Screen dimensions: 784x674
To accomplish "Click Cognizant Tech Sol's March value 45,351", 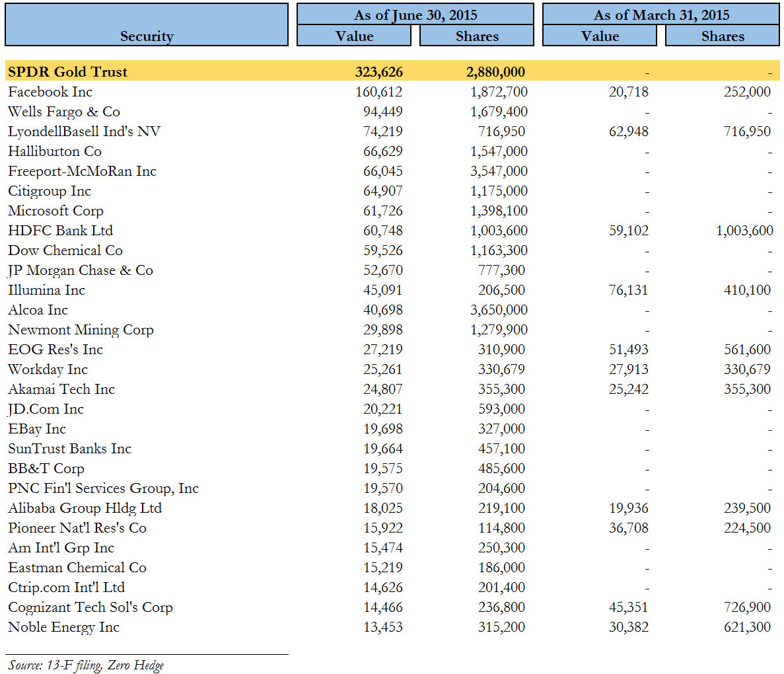I will [x=628, y=607].
